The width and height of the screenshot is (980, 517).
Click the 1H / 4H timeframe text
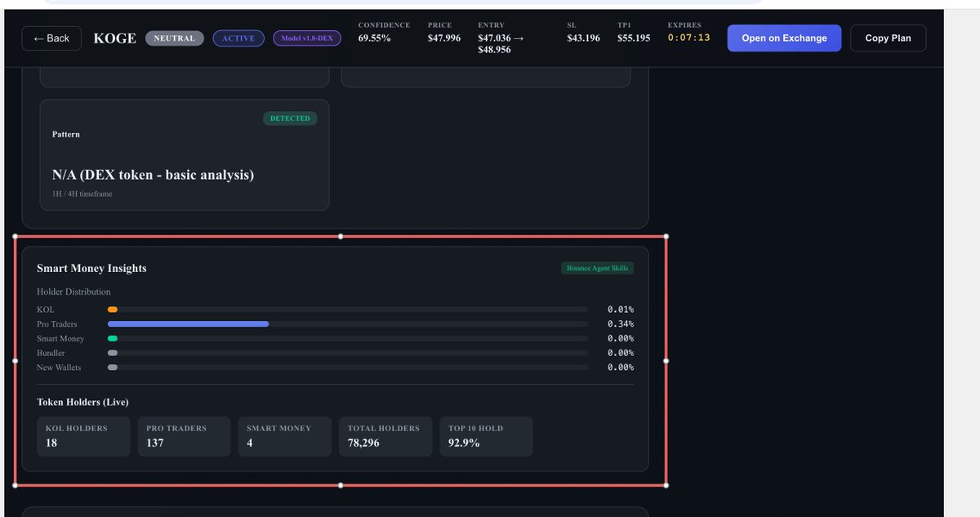pos(82,194)
